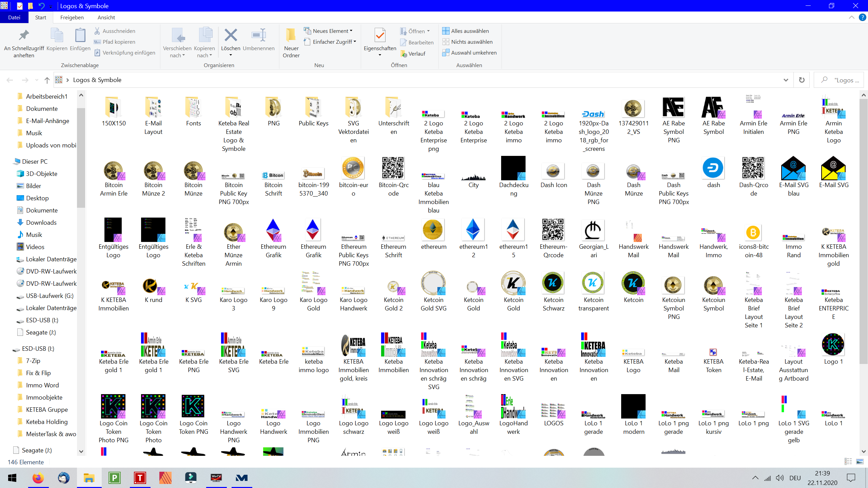Click the Einfügen clipboard icon
Viewport: 868px width, 488px height.
coord(80,36)
